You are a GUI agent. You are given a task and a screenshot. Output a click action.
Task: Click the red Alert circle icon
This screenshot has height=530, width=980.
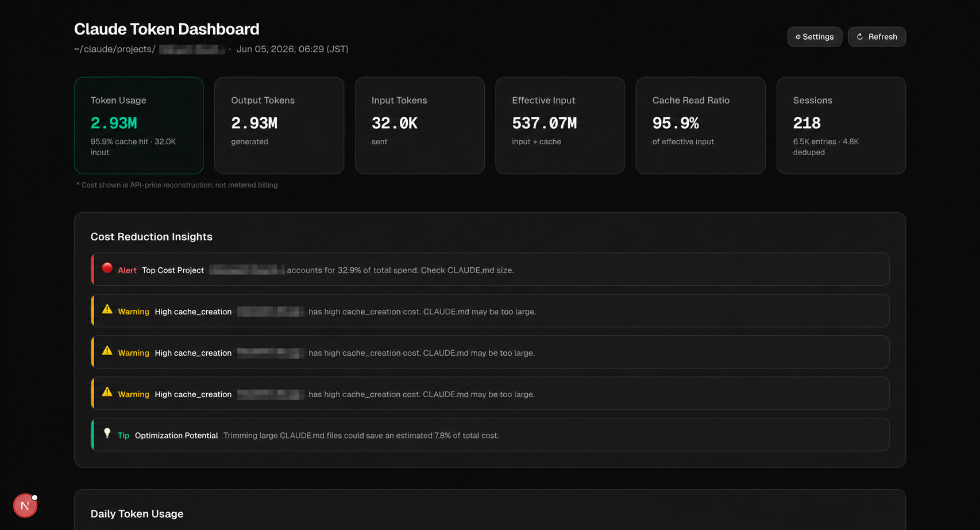point(107,268)
